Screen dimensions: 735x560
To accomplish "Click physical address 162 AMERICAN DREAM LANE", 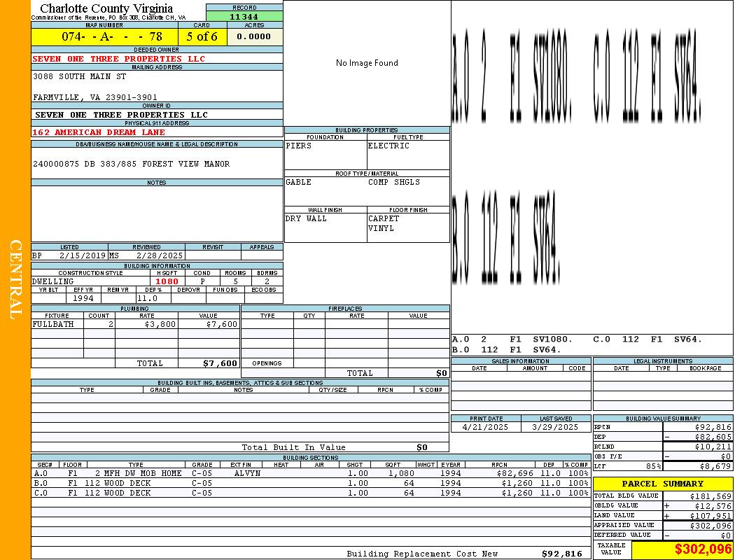I will [x=99, y=132].
